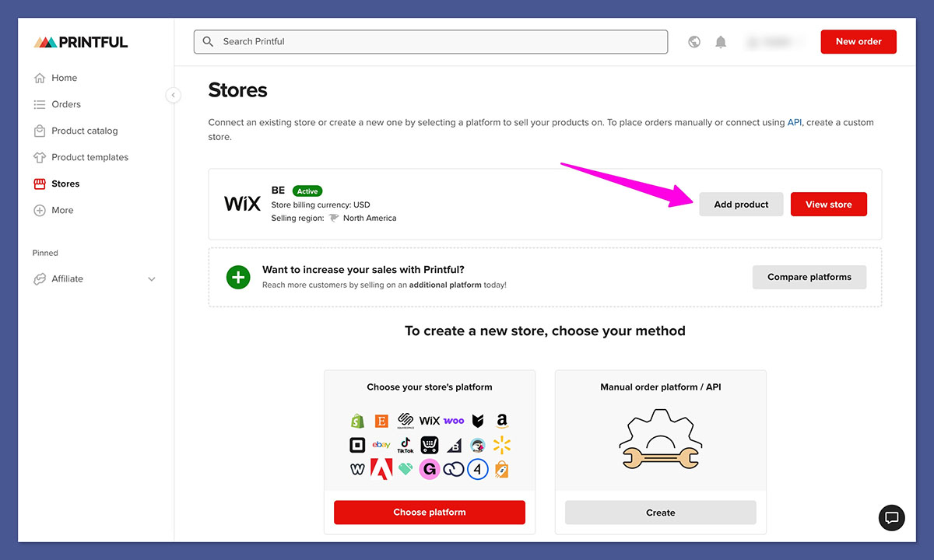Click the Shopify platform logo
This screenshot has width=934, height=560.
pos(357,421)
